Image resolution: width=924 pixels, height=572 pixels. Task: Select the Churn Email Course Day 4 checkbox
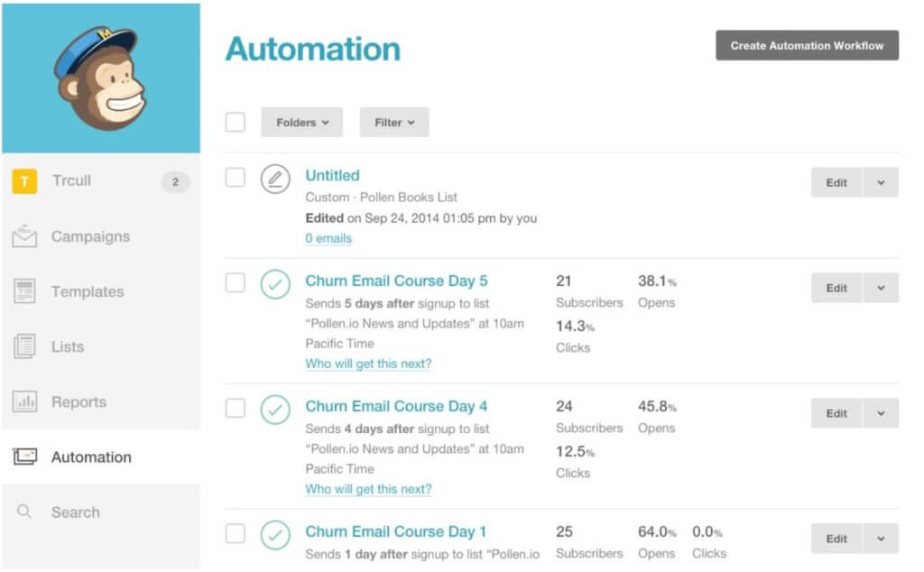point(236,408)
